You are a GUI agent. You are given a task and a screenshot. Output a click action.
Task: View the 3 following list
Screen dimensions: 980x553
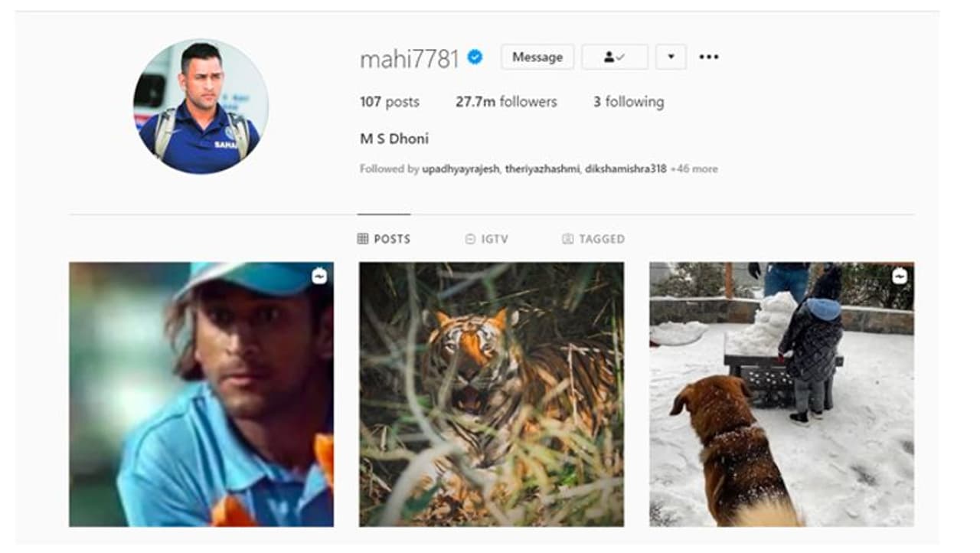[629, 102]
